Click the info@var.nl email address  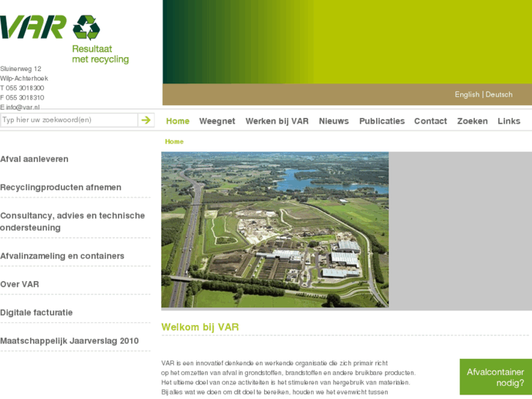pos(23,108)
